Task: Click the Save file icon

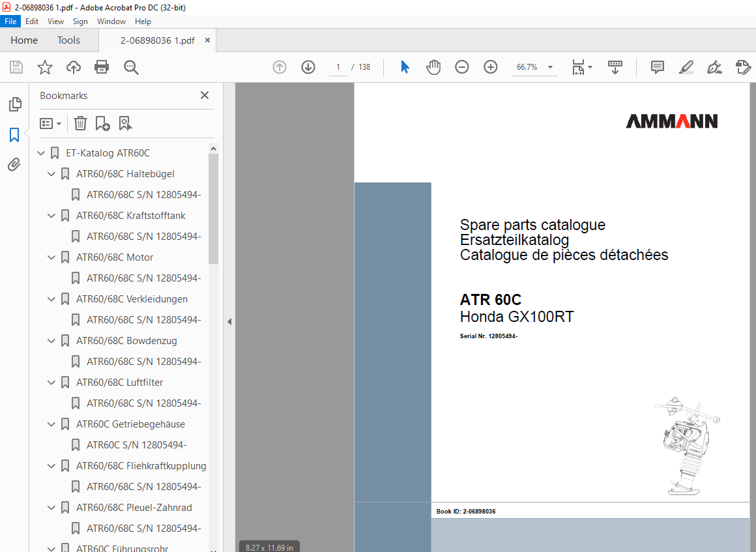Action: [x=16, y=67]
